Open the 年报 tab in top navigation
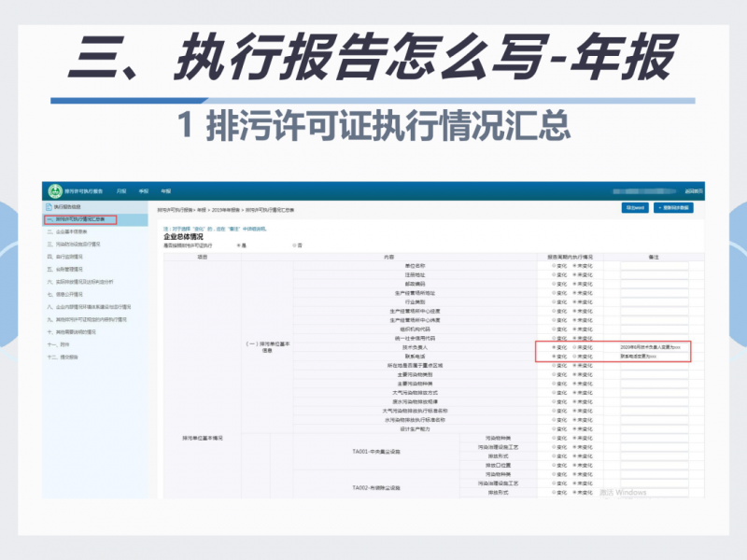 [165, 191]
